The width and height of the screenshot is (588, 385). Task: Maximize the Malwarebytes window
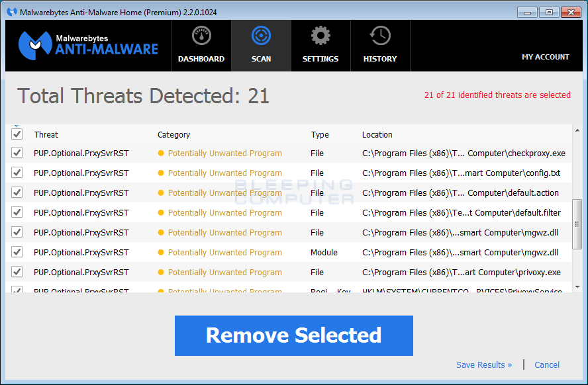pyautogui.click(x=549, y=13)
